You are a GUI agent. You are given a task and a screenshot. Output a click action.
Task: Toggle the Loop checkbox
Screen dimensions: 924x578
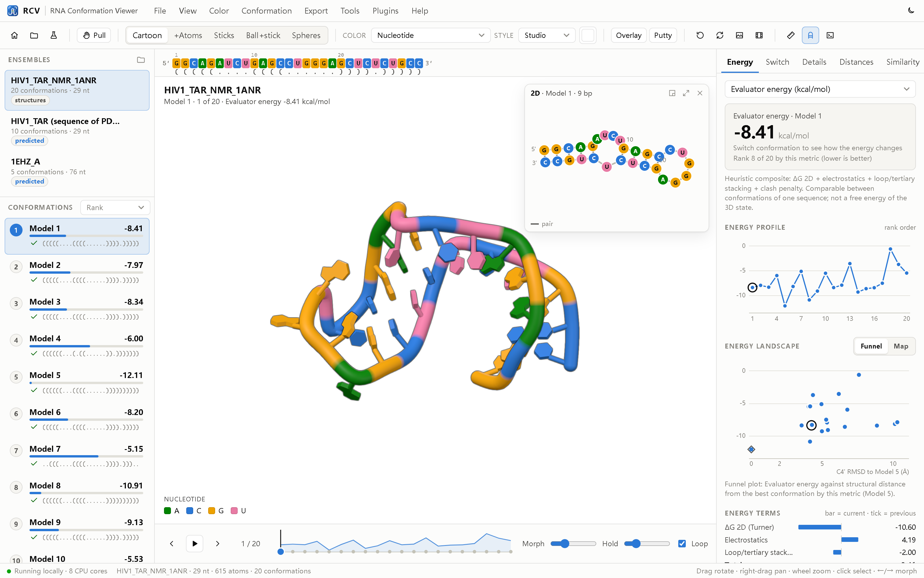(682, 544)
